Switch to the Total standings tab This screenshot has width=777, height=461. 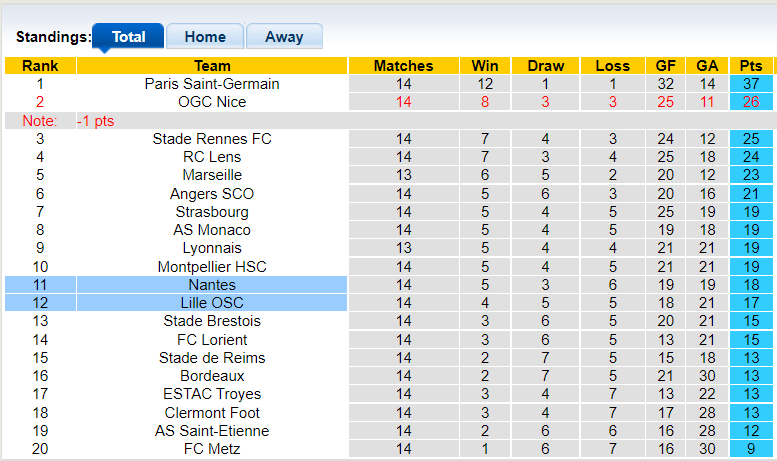(x=128, y=37)
